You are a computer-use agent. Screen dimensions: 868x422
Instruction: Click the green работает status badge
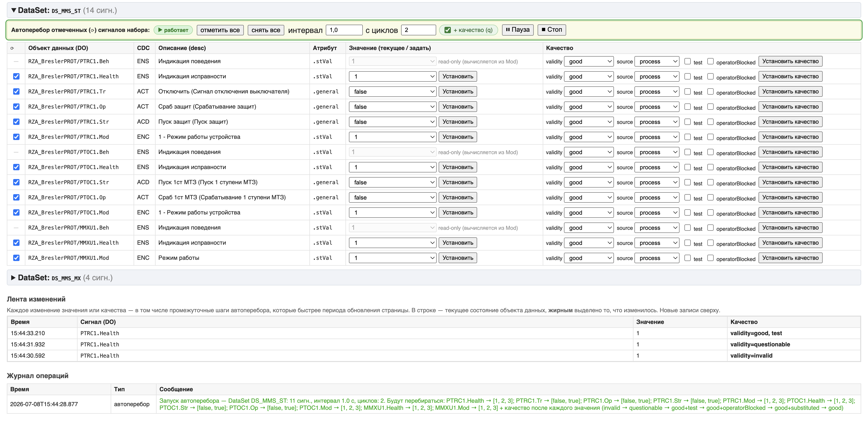click(x=173, y=30)
